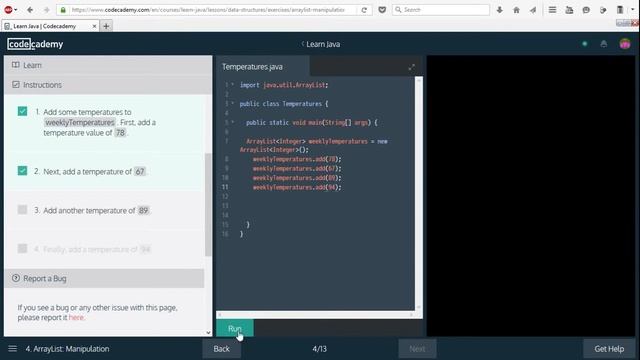Click the Instructions checklist icon
Image resolution: width=640 pixels, height=360 pixels.
point(16,84)
